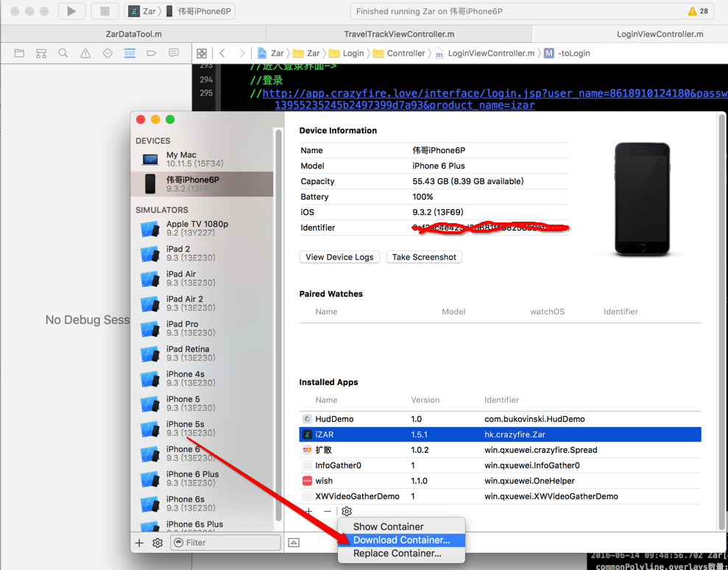Choose Download Container... from the menu
728x570 pixels.
401,540
